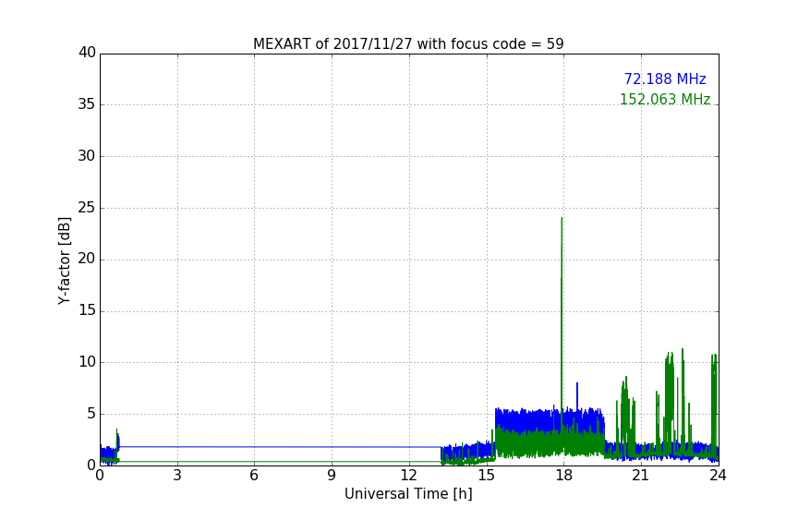798x532 pixels.
Task: Click the y-axis tick label 15
Action: 87,310
